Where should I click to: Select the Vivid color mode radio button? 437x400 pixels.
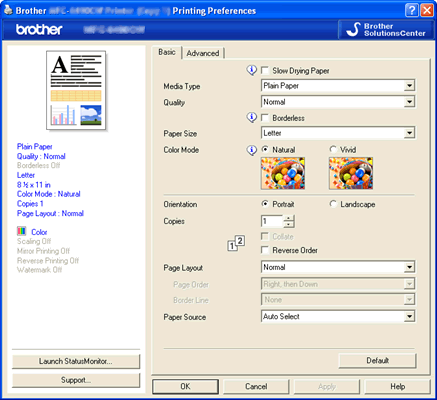click(x=333, y=149)
